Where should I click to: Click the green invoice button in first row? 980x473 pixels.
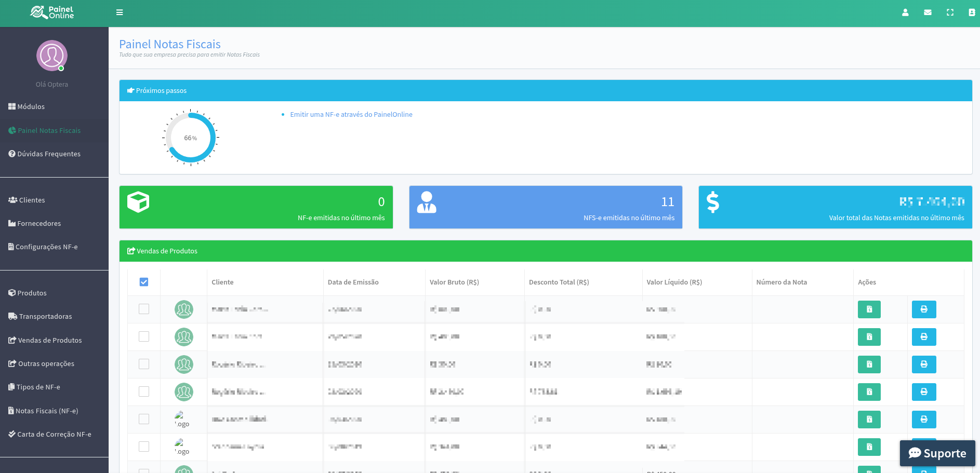click(x=869, y=309)
